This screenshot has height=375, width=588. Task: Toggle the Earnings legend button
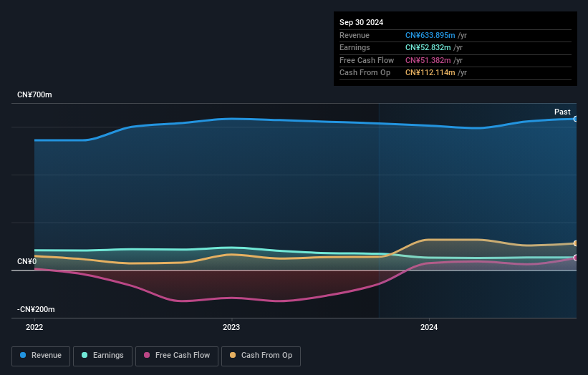(x=102, y=356)
